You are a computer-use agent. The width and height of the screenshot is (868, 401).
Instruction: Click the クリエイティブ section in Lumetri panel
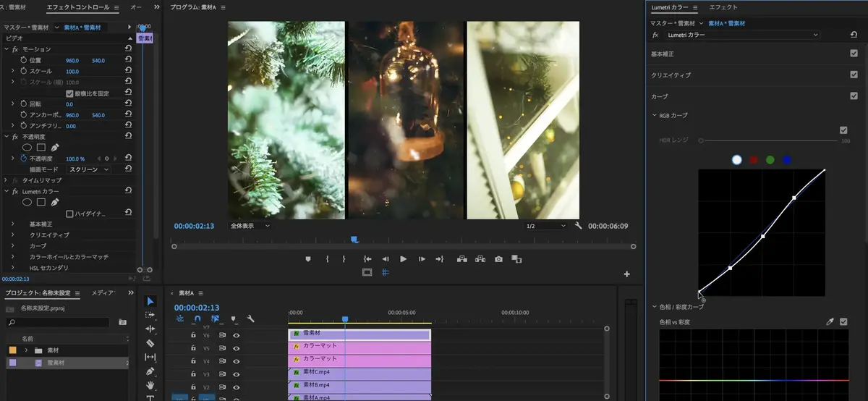(671, 75)
